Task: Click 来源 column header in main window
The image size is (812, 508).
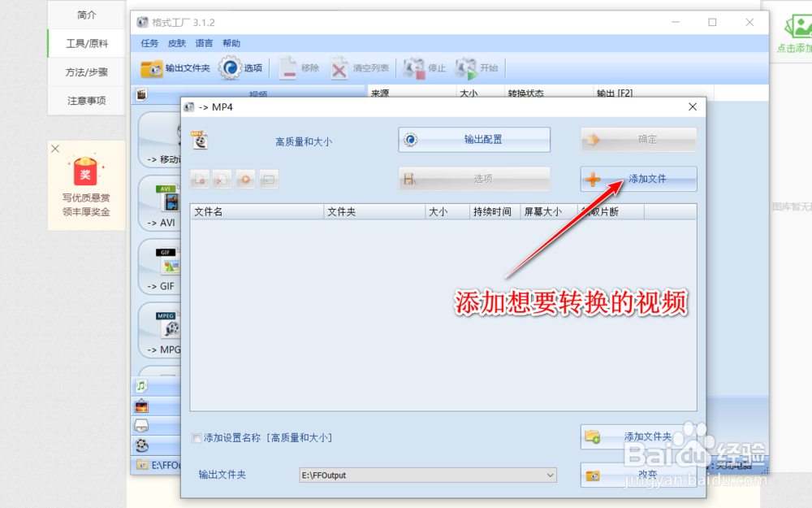Action: (x=412, y=93)
